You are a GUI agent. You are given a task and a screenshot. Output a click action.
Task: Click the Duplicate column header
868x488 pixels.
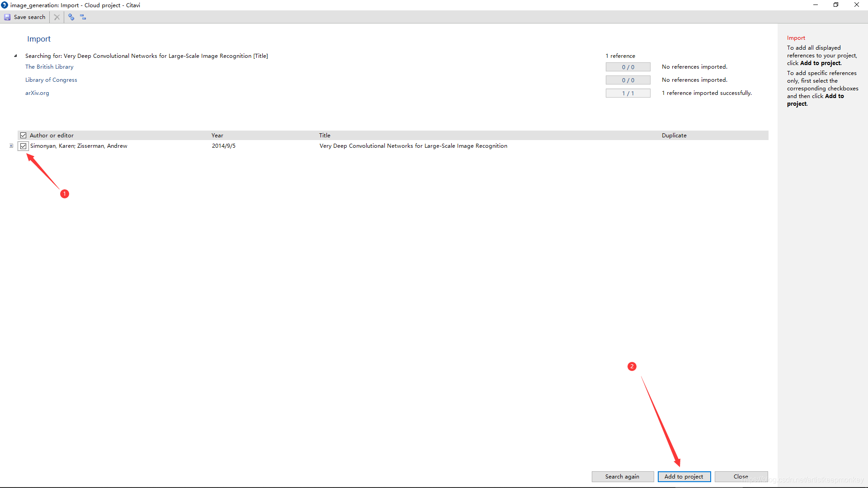tap(674, 136)
